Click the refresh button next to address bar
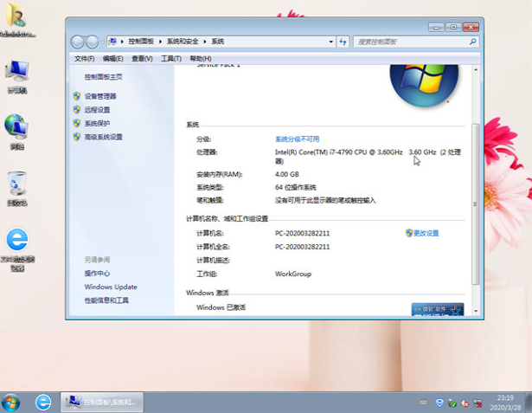Viewport: 532px width, 413px height. tap(343, 42)
